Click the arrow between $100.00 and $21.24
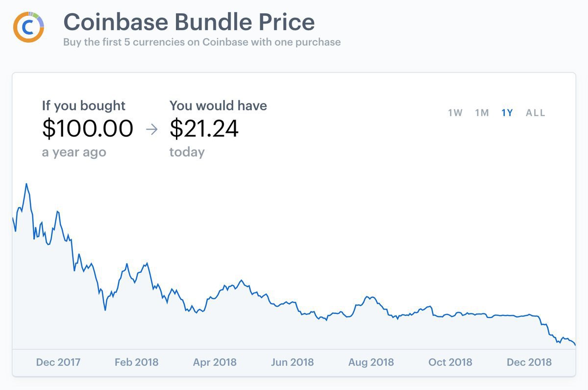The width and height of the screenshot is (588, 390). point(152,130)
